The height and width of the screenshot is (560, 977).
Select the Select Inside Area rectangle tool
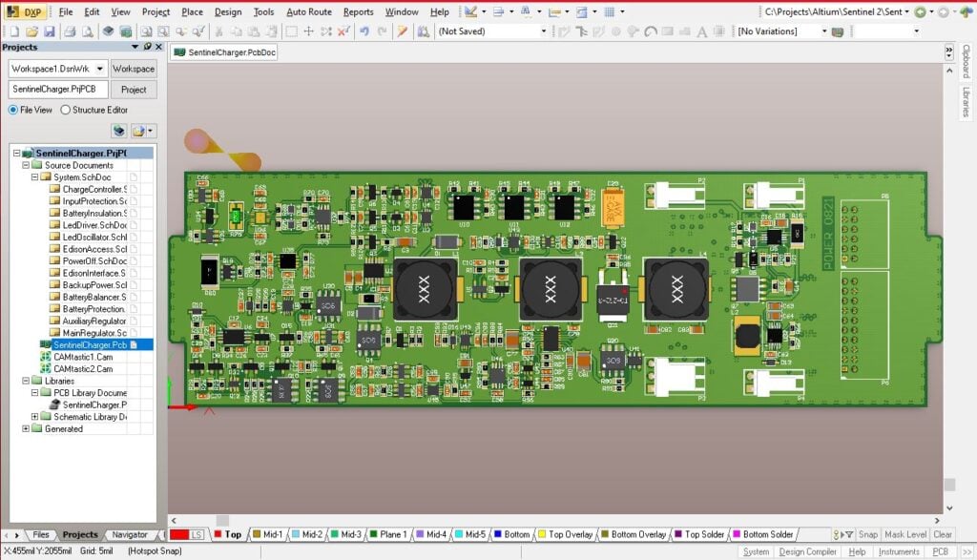pos(291,31)
